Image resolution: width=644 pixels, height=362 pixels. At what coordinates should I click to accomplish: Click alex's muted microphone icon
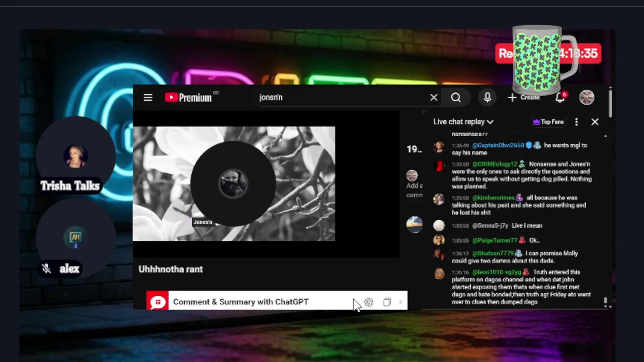[46, 269]
